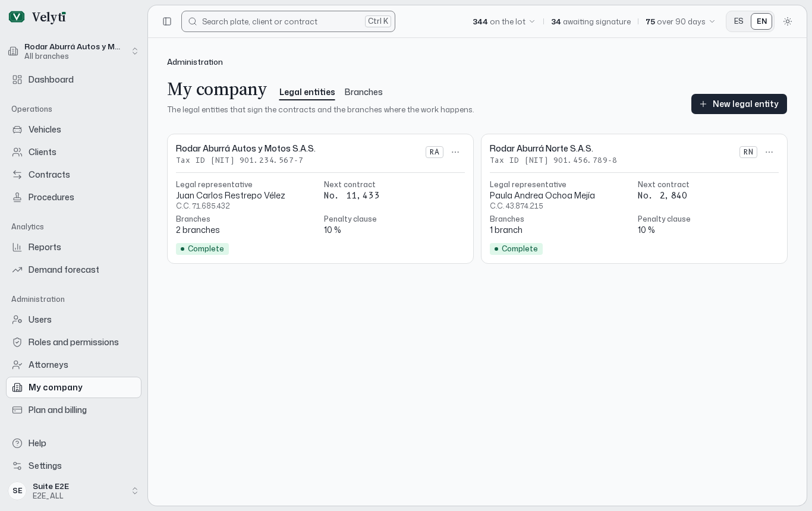Click the Attorneys person-check icon

17,365
